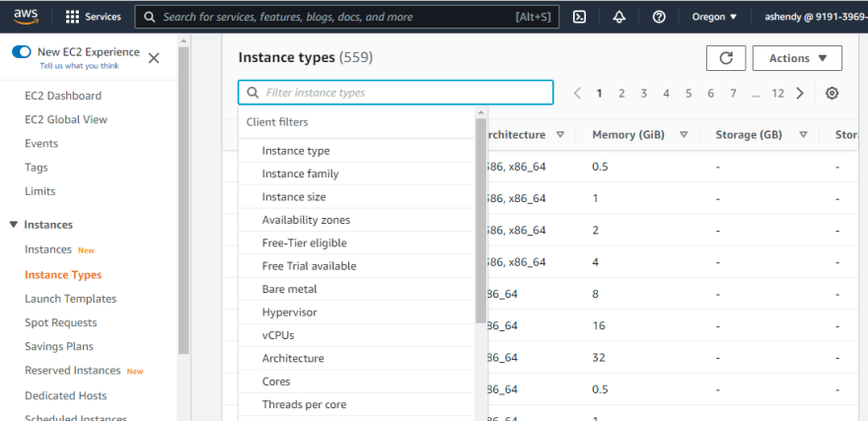Go to next page arrow
Image resolution: width=868 pixels, height=421 pixels.
tap(799, 93)
